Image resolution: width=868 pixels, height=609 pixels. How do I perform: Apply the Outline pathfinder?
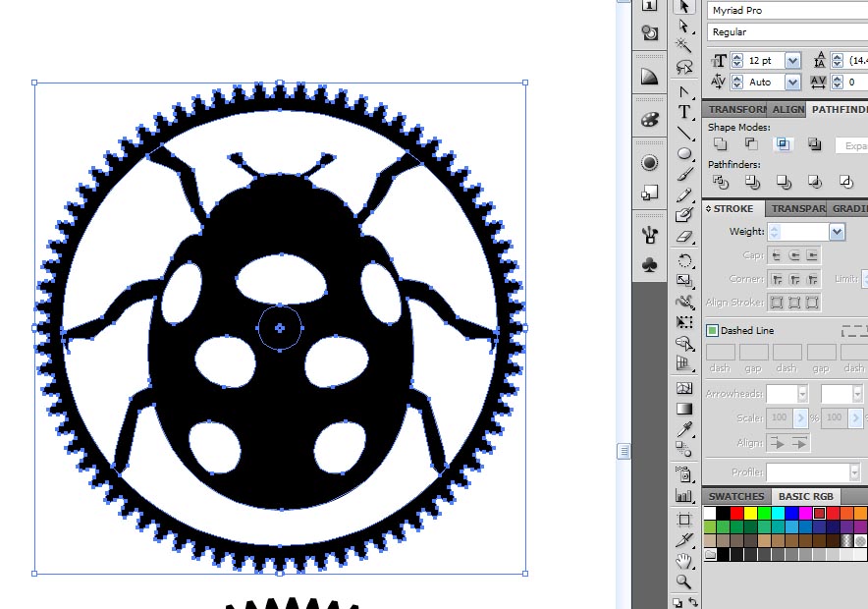[x=845, y=182]
